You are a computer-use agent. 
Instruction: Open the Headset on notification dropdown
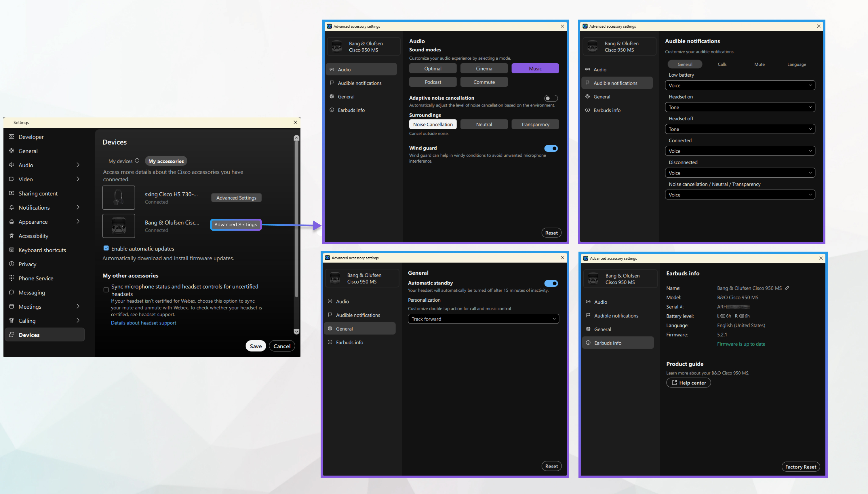click(740, 107)
